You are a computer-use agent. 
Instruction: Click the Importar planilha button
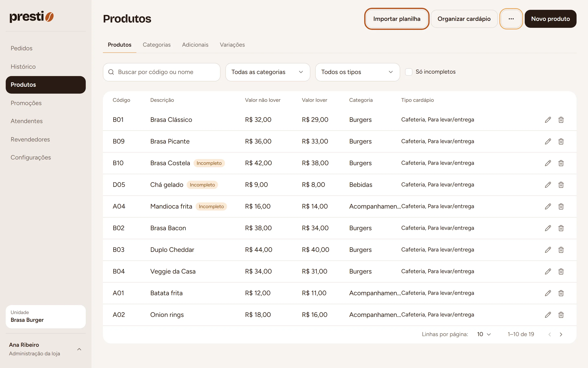(x=396, y=19)
